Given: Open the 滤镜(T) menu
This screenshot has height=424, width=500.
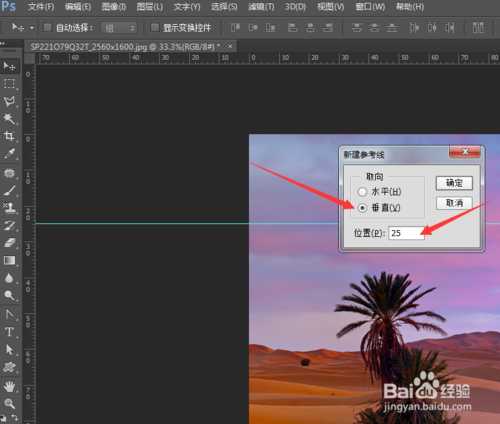Looking at the screenshot, I should point(261,7).
